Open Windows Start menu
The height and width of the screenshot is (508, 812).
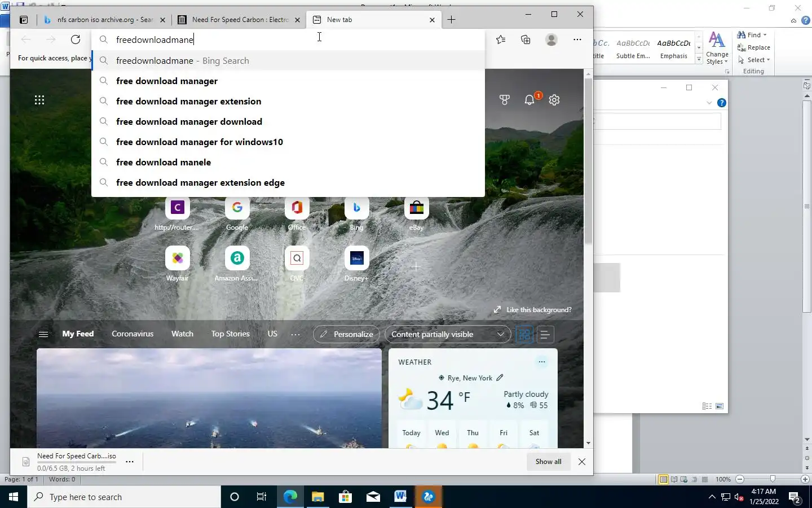[14, 497]
